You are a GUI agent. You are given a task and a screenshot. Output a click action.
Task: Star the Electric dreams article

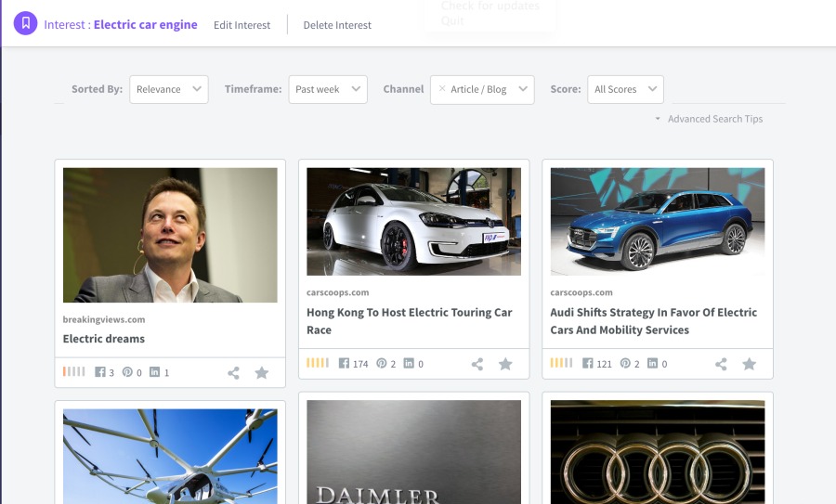261,372
